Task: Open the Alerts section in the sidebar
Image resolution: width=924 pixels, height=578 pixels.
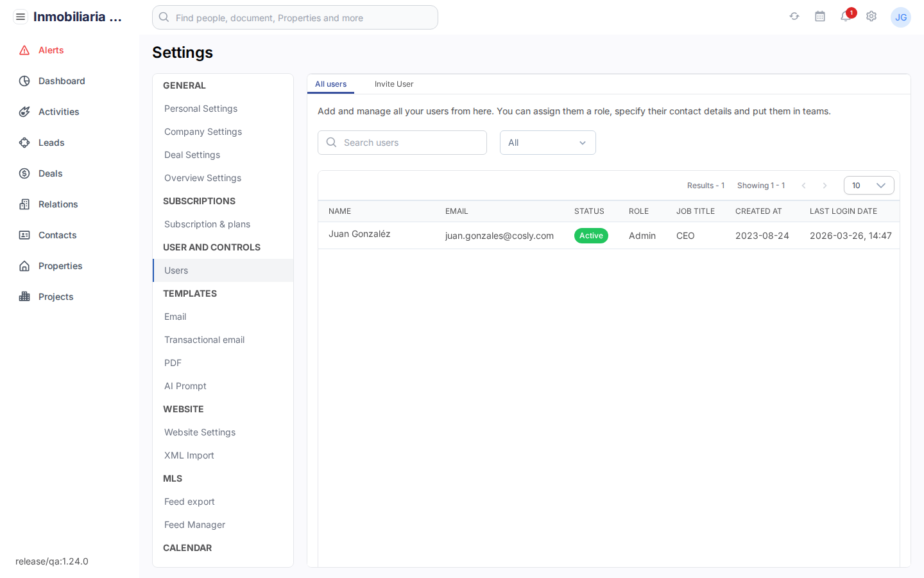Action: tap(51, 50)
